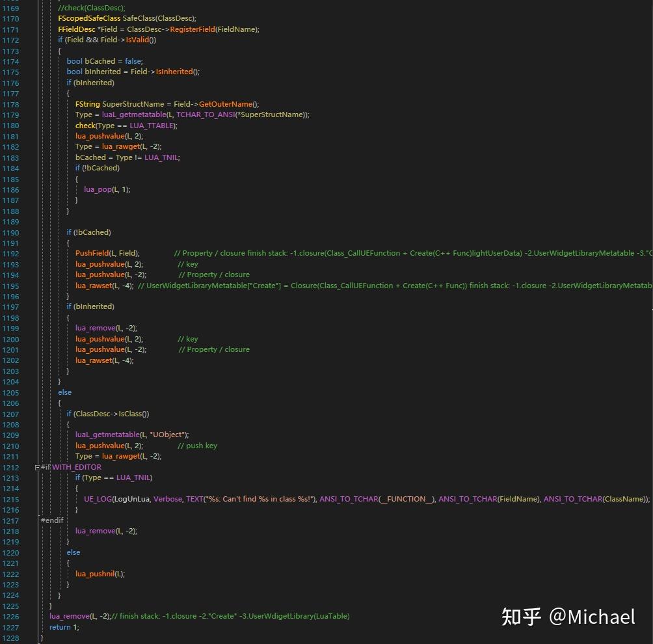The image size is (653, 644).
Task: Click line number 1169 in the gutter
Action: coord(11,8)
